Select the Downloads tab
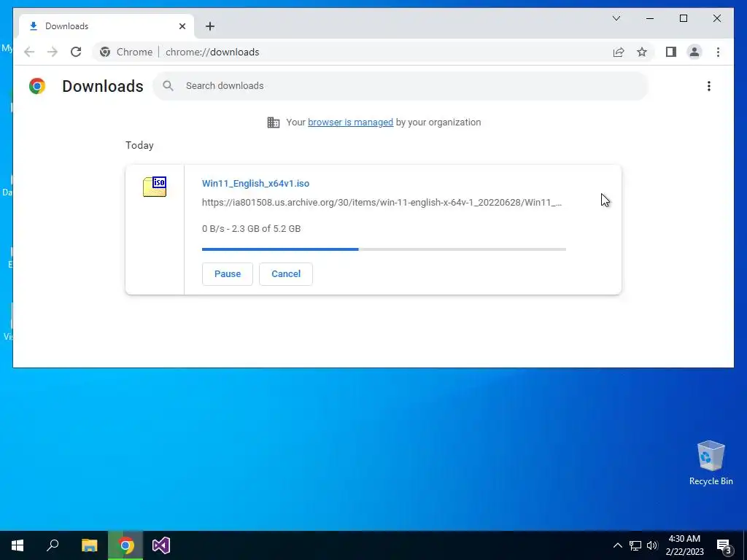 pos(107,26)
